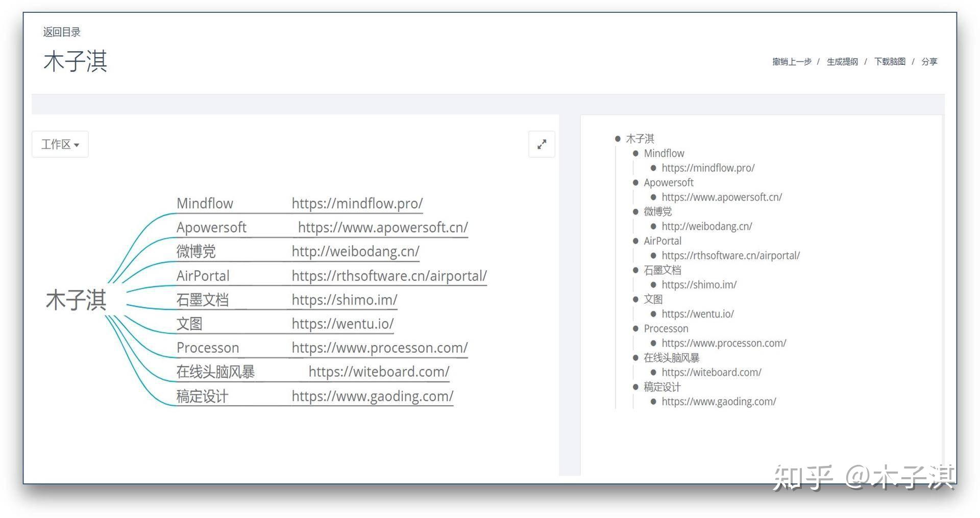Select the 木子淇 page title
This screenshot has height=518, width=980.
[x=75, y=62]
